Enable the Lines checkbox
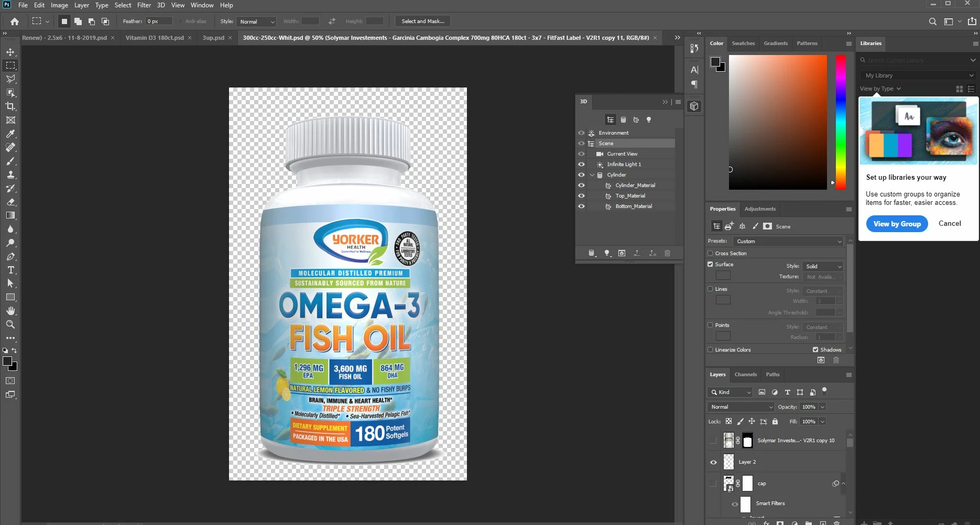The height and width of the screenshot is (525, 980). 710,289
